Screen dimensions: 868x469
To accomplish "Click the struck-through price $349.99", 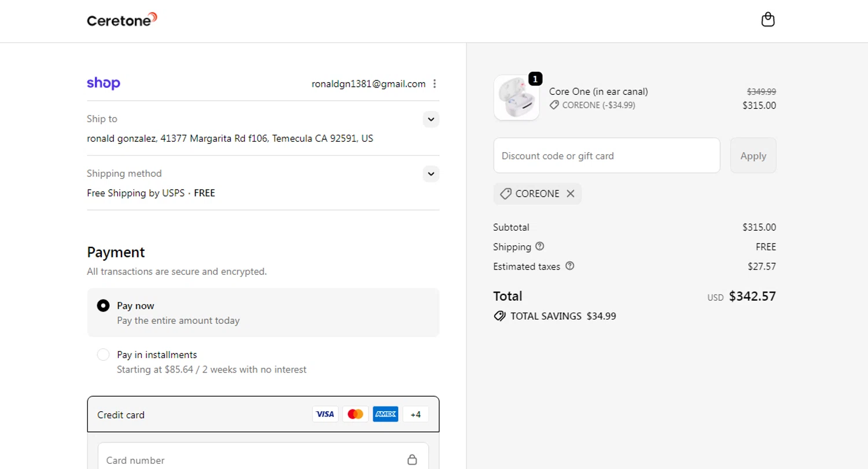I will 762,91.
